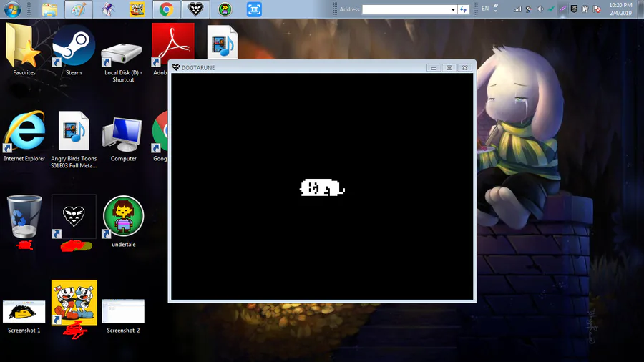This screenshot has height=362, width=644.
Task: Select the Favorites folder desktop icon
Action: point(24,49)
